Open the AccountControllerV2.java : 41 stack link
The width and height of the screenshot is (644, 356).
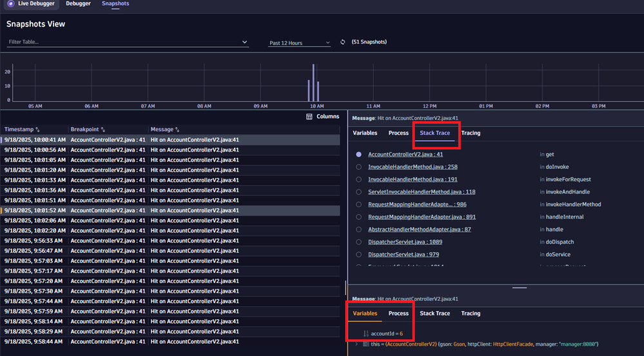click(x=405, y=155)
